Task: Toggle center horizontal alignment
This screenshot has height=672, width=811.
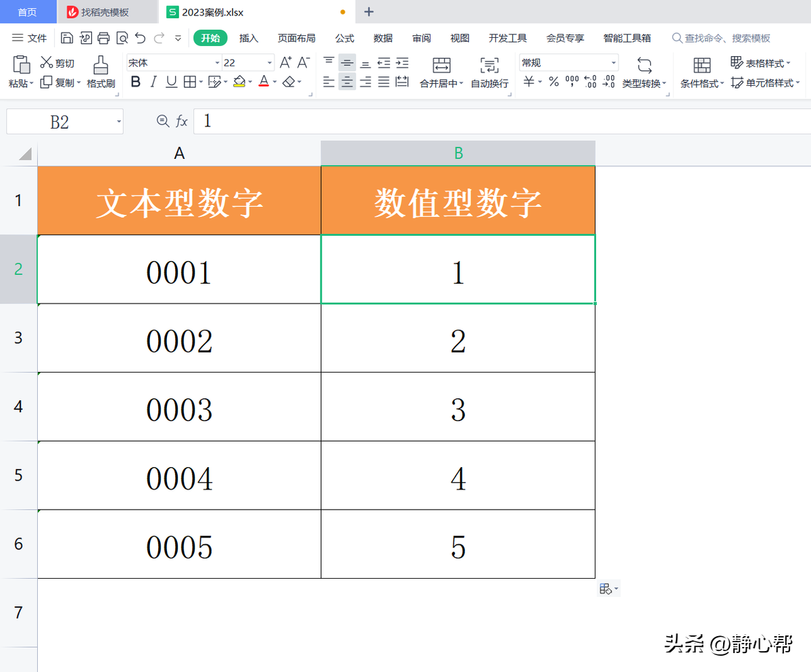Action: tap(347, 82)
